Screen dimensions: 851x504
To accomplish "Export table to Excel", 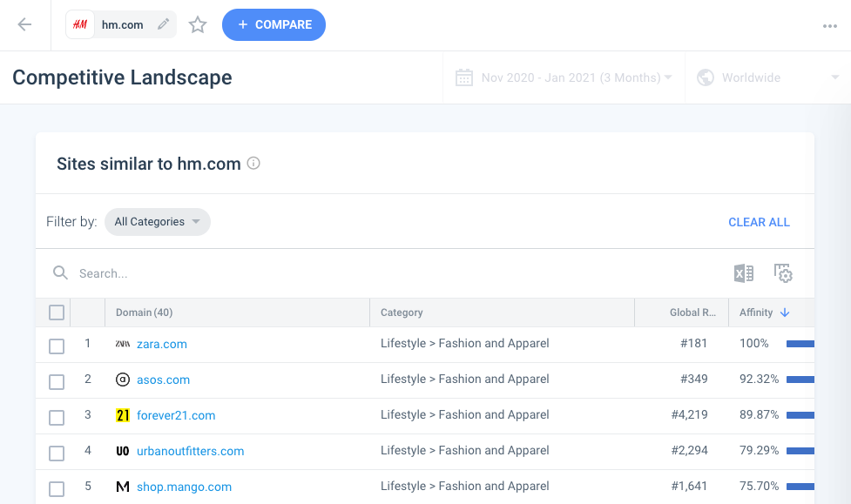I will click(x=744, y=272).
